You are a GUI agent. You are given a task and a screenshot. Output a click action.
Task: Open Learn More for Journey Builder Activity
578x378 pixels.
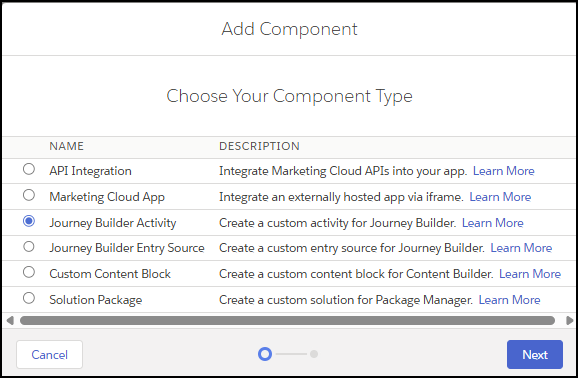(493, 223)
